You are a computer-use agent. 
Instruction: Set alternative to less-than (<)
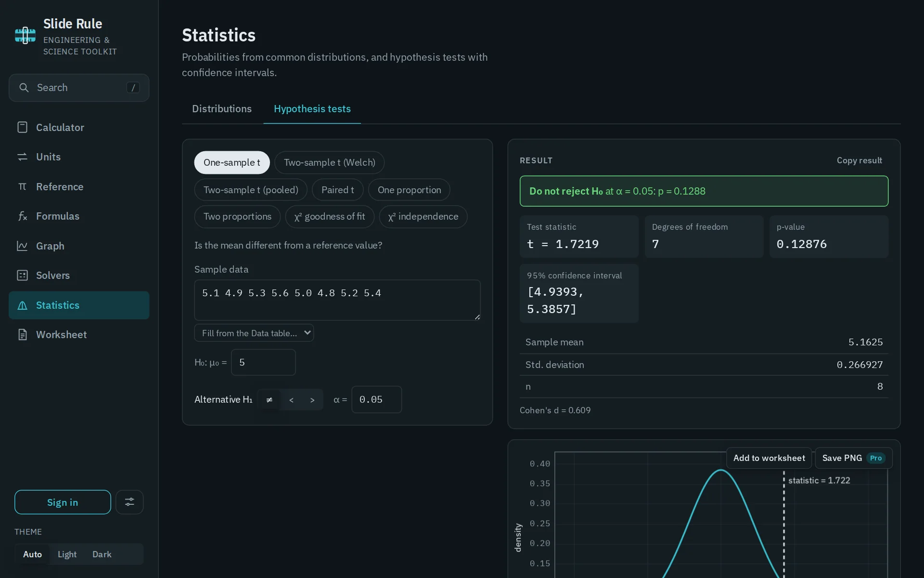291,400
